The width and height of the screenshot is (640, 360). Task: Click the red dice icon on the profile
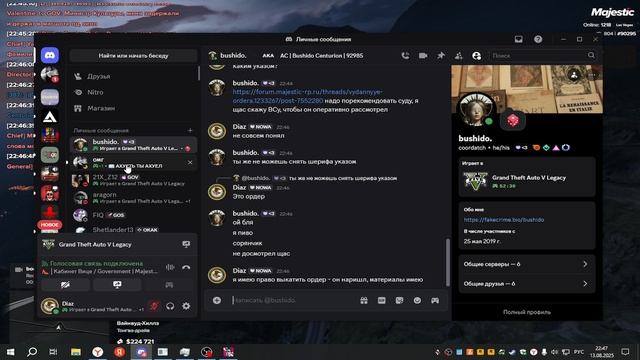pos(513,120)
